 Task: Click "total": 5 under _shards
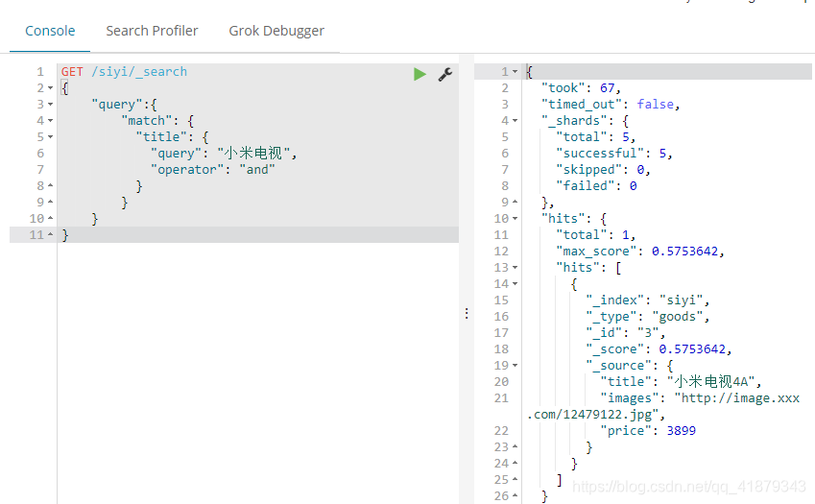coord(596,137)
